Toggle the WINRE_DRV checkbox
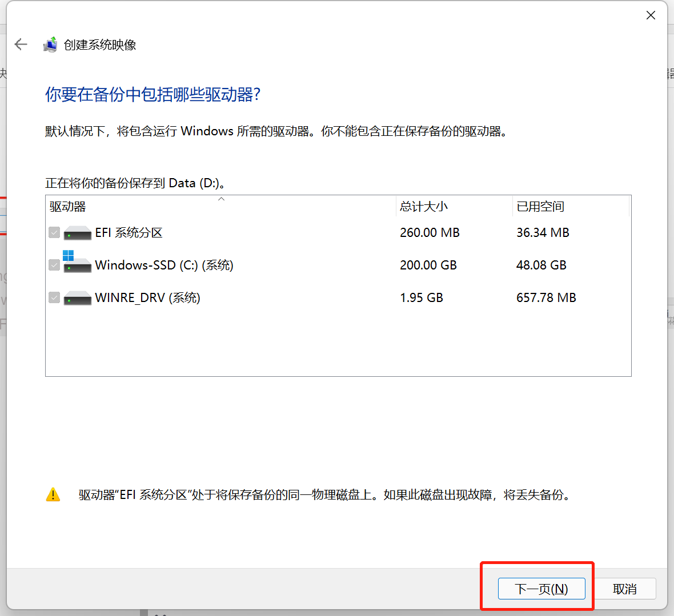 [54, 297]
